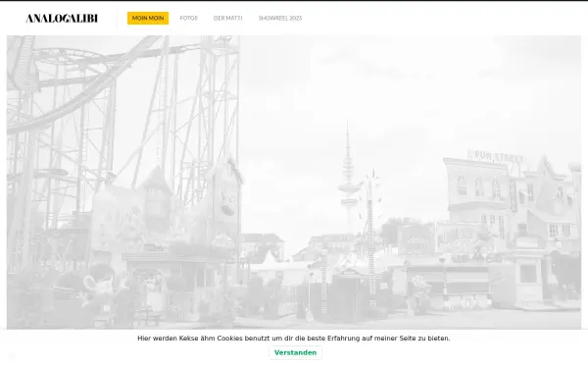
Task: Open the MOIN MOIN menu item
Action: 148,18
